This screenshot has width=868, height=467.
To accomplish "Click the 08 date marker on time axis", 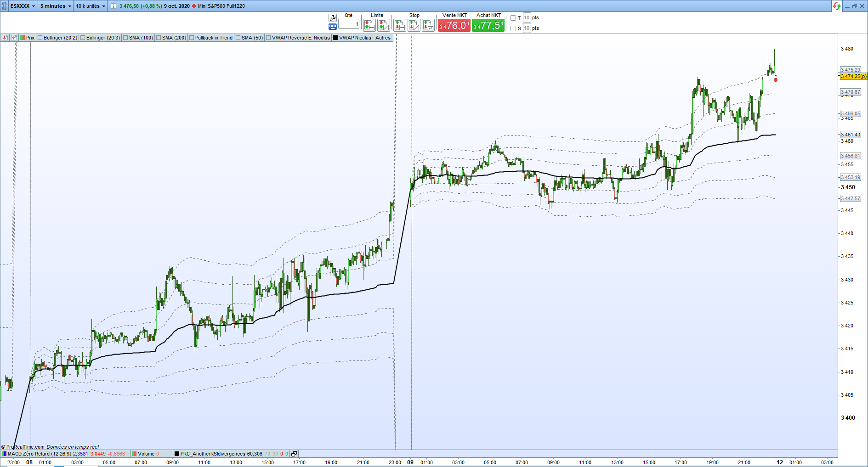I will 29,462.
